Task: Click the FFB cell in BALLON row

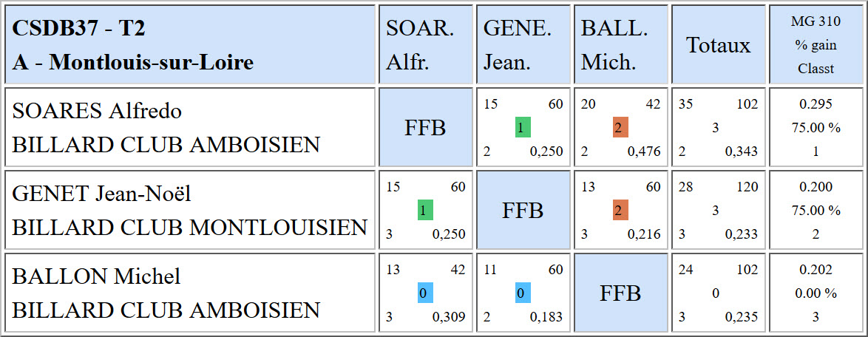Action: [x=620, y=292]
